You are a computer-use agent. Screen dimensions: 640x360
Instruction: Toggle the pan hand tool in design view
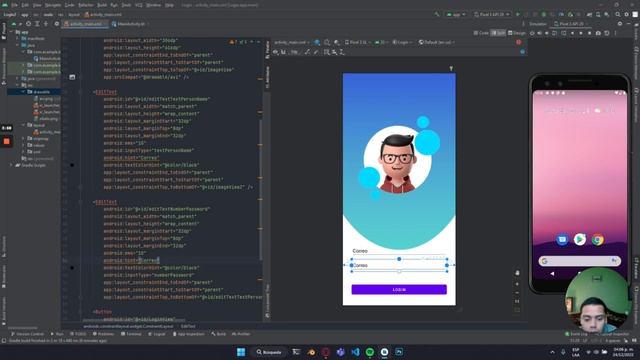[x=517, y=273]
